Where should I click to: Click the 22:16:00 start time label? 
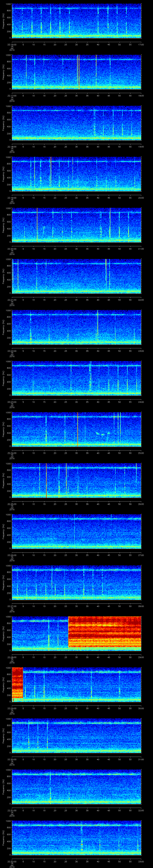click(x=12, y=44)
